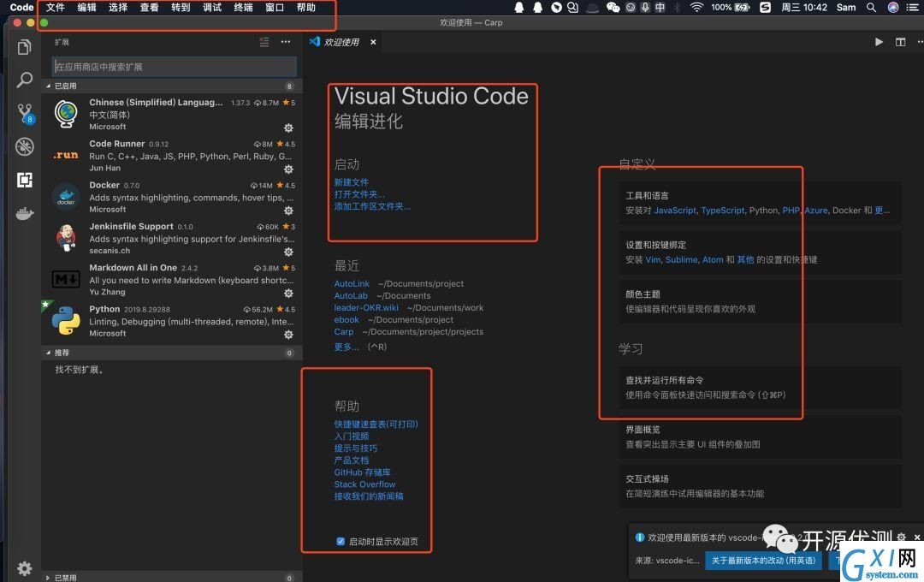Expand the 已禁用 extensions section
924x582 pixels.
(172, 577)
